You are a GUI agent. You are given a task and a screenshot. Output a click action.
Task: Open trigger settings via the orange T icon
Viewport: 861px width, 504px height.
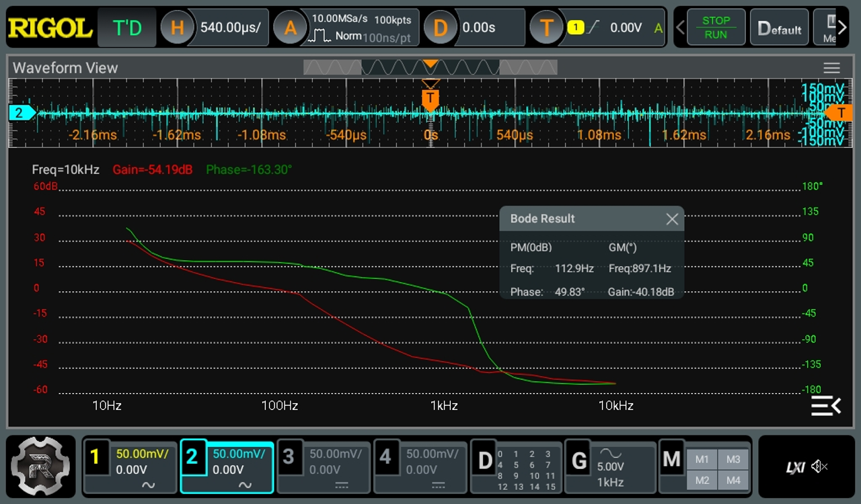[546, 27]
